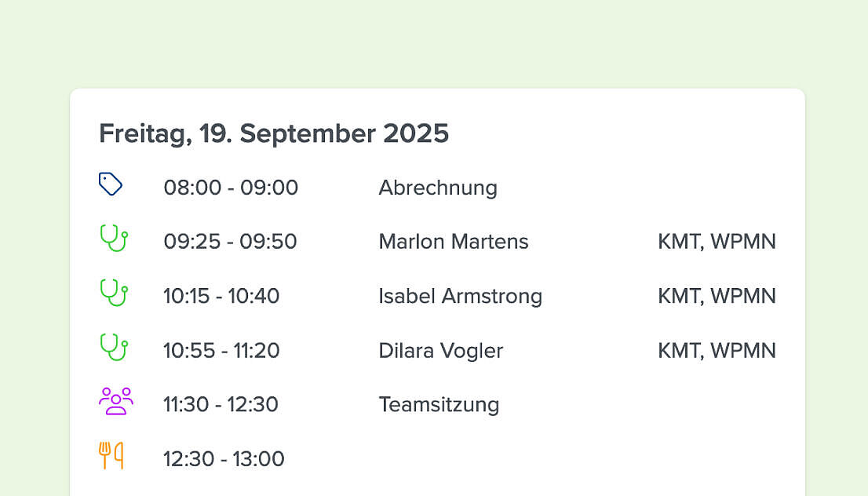The width and height of the screenshot is (868, 496).
Task: Click the 10:55 - 11:20 time slot
Action: tap(221, 351)
